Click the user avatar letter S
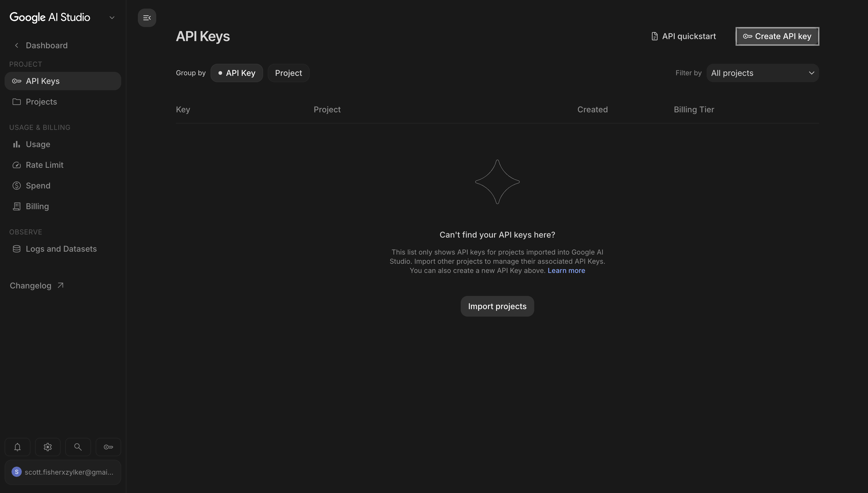The image size is (868, 493). pyautogui.click(x=17, y=472)
